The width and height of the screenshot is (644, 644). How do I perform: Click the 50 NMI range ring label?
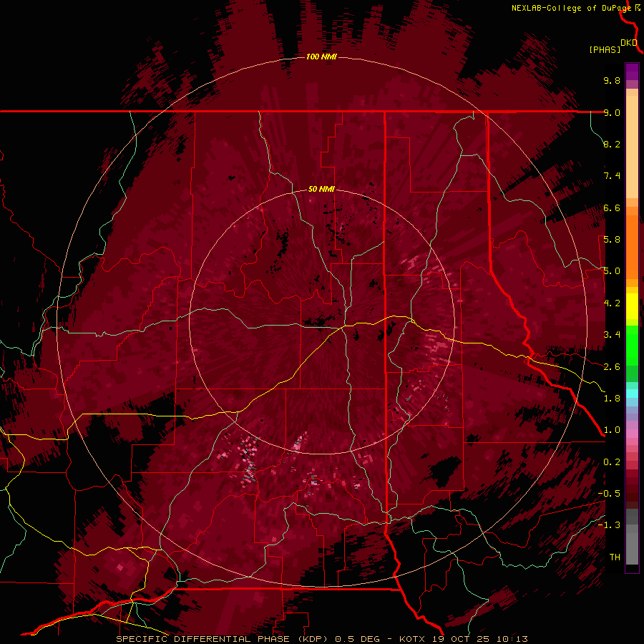pos(321,189)
